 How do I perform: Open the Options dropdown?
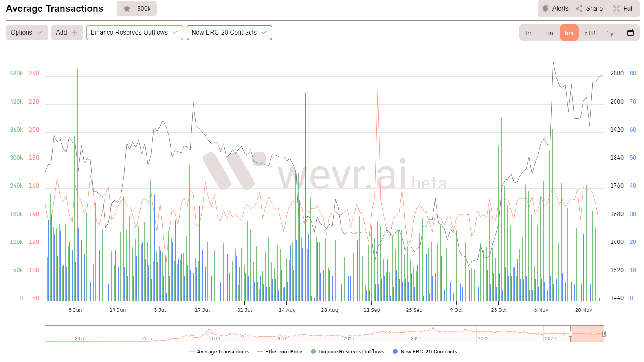tap(26, 33)
